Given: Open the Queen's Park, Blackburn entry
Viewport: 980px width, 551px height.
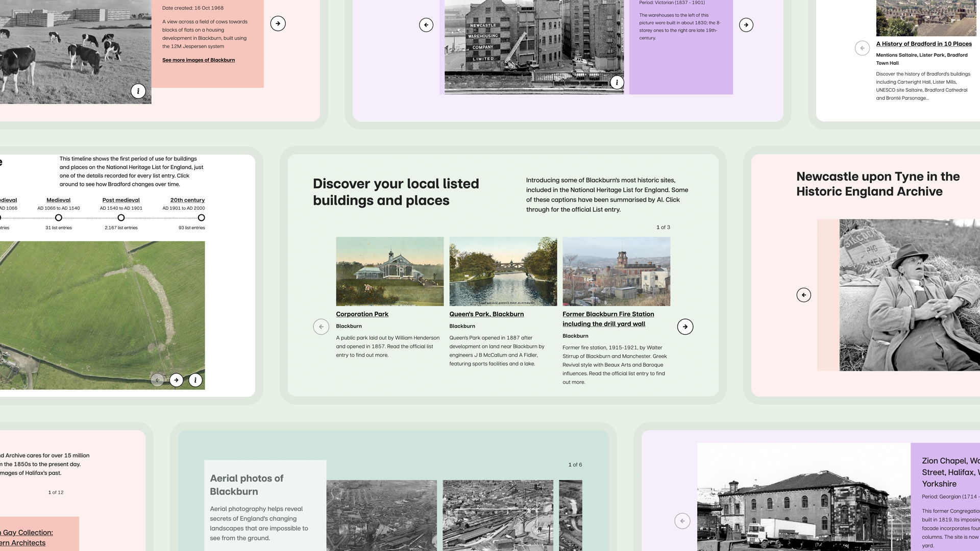Looking at the screenshot, I should [486, 314].
